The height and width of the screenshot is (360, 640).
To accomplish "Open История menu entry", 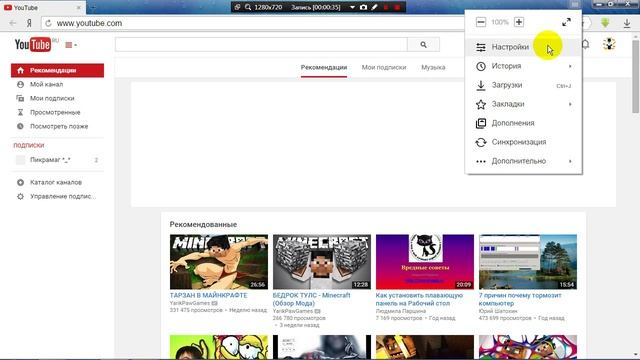I will tap(523, 66).
